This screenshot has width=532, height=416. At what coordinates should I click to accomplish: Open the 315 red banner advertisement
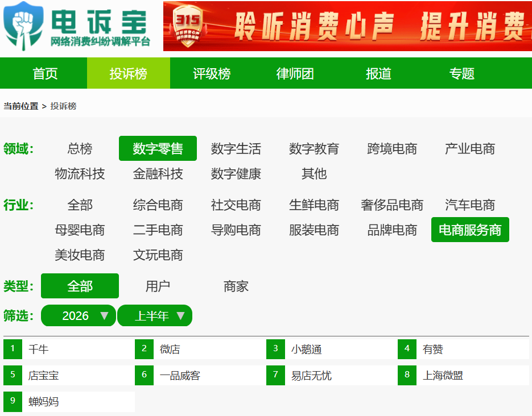click(348, 26)
